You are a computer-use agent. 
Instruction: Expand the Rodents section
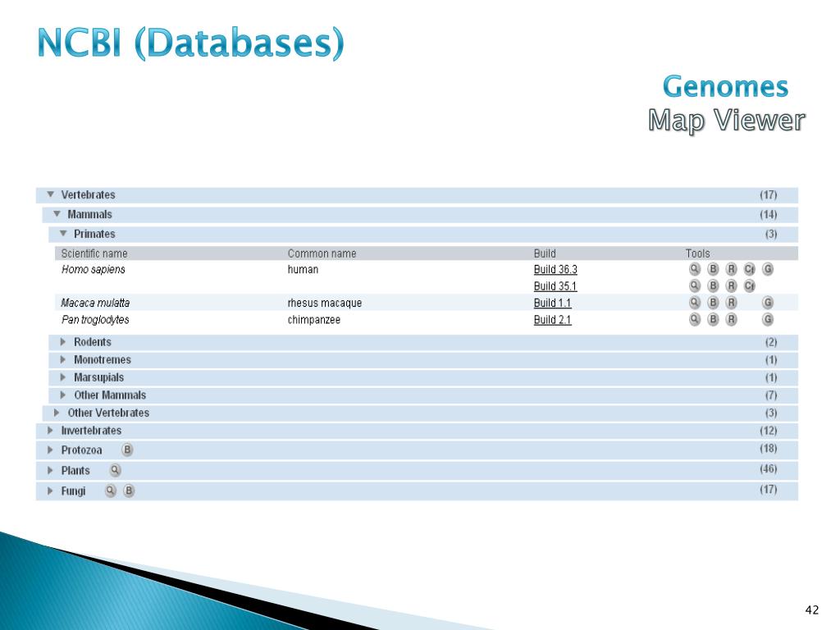click(x=62, y=342)
